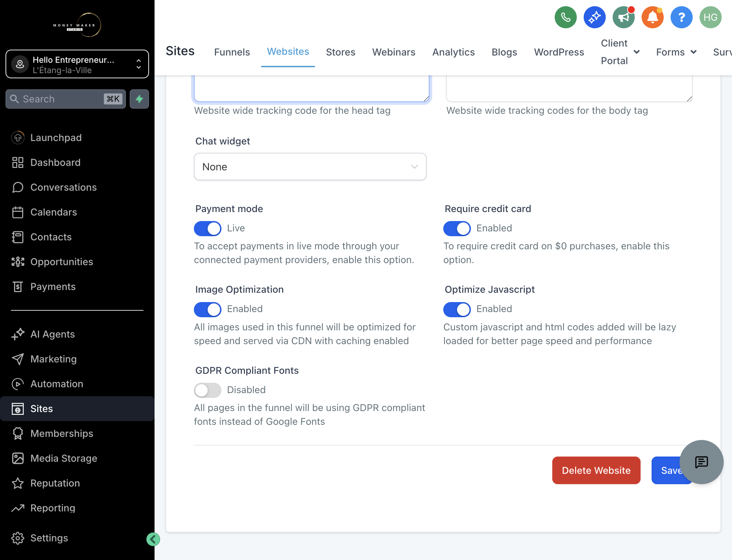Screen dimensions: 732x560
Task: Open Conversations in sidebar
Action: click(x=77, y=187)
